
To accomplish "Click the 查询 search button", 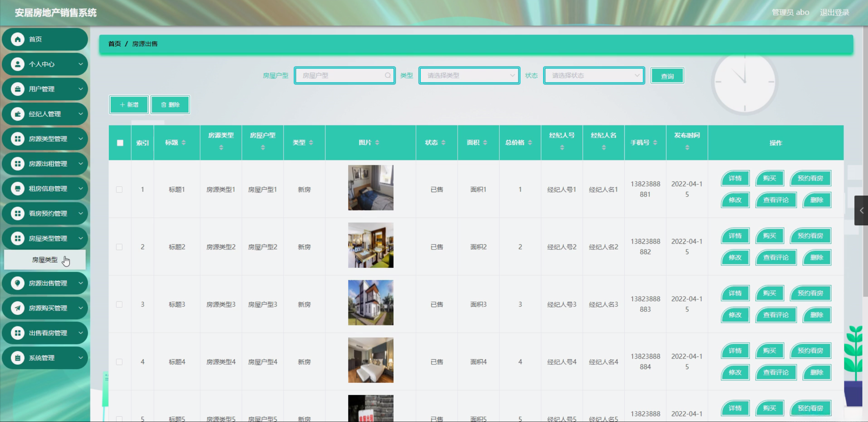I will 667,76.
